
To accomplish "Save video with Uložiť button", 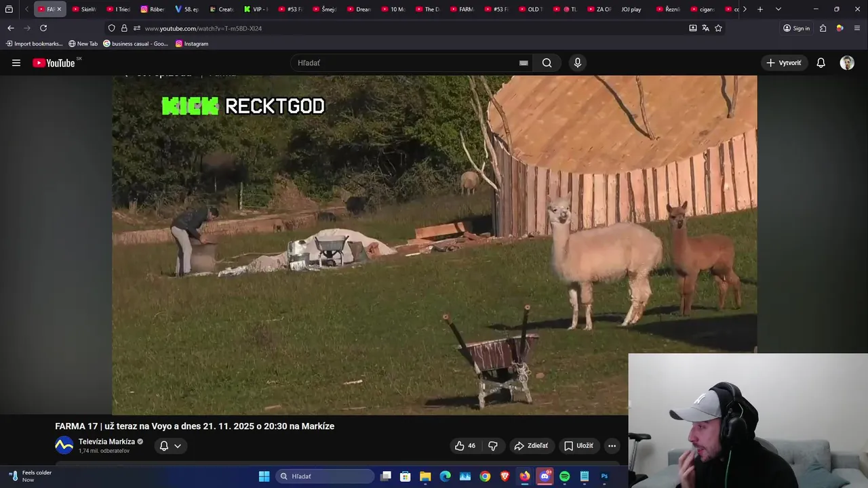I will pos(578,446).
